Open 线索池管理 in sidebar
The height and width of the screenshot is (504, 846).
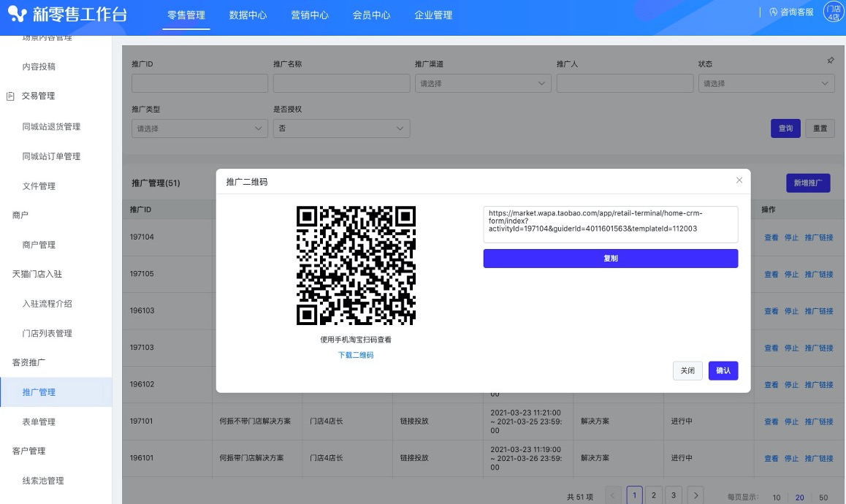tap(43, 481)
